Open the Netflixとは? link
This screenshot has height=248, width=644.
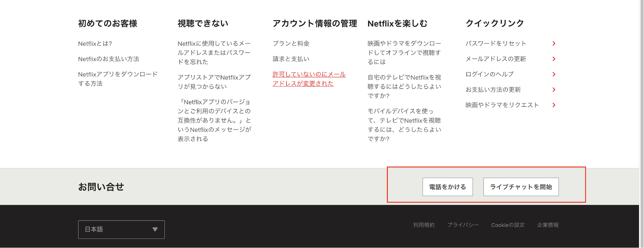[x=95, y=43]
